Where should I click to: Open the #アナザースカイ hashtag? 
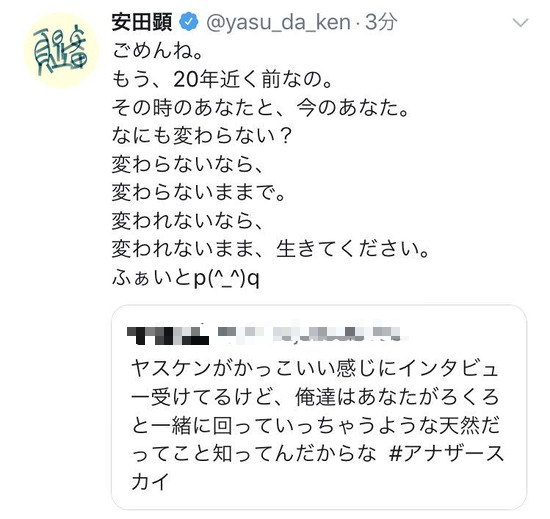446,454
